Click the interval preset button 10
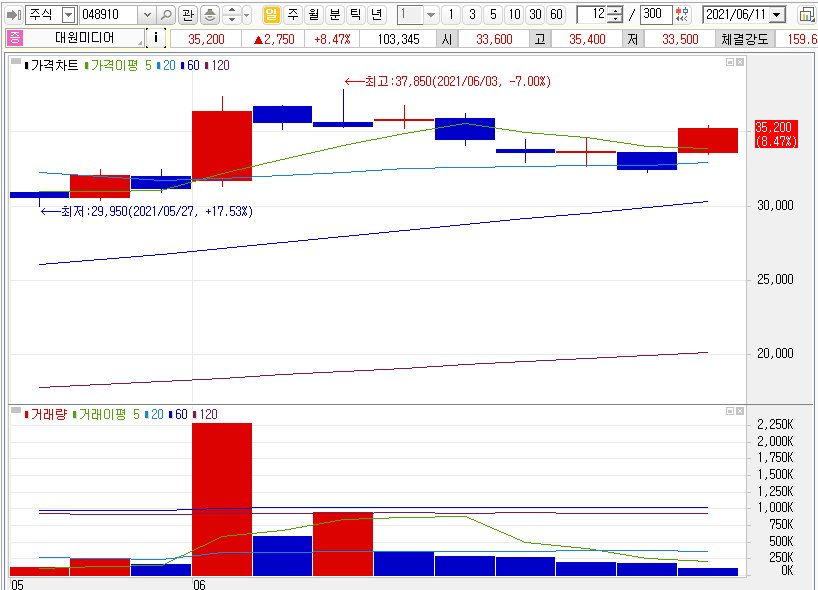This screenshot has width=818, height=590. coord(514,15)
